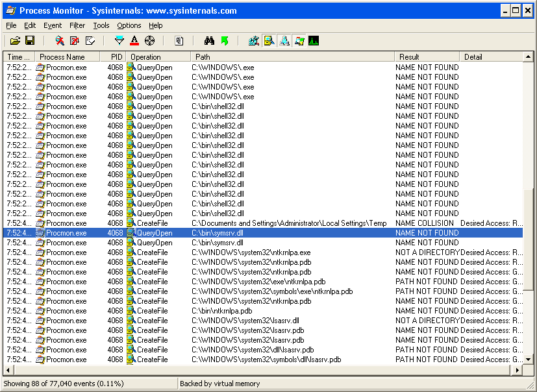Image resolution: width=537 pixels, height=392 pixels.
Task: Toggle Show File System Activity icon
Action: [x=269, y=41]
